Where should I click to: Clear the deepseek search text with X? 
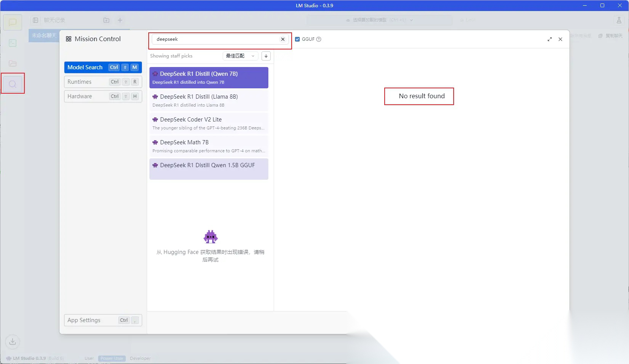(283, 39)
